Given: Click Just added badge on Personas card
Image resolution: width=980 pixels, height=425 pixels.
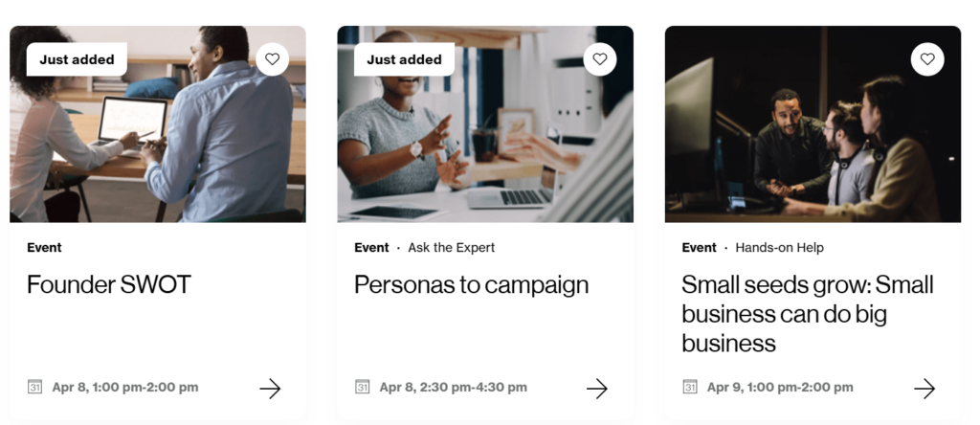Looking at the screenshot, I should [405, 59].
